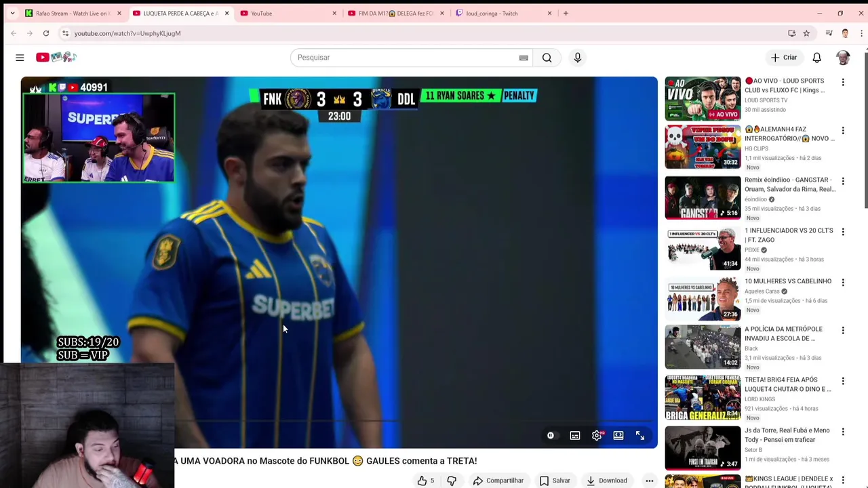
Task: Open YouTube notifications bell
Action: [x=816, y=58]
